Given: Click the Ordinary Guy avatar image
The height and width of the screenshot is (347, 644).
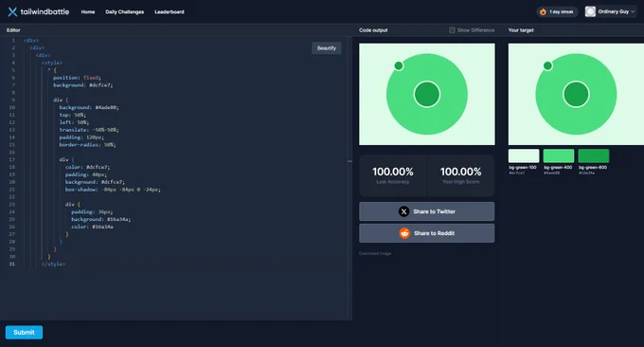Looking at the screenshot, I should pyautogui.click(x=590, y=12).
